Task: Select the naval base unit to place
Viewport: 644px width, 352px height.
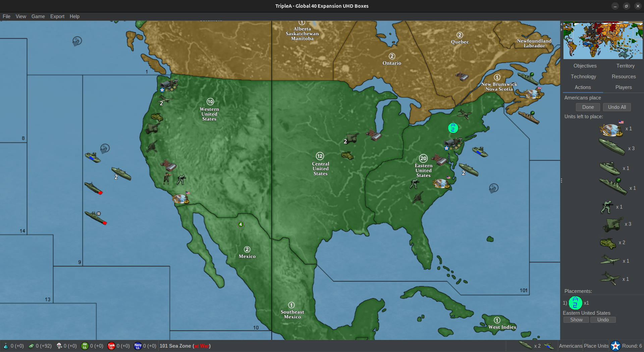Action: (x=611, y=130)
